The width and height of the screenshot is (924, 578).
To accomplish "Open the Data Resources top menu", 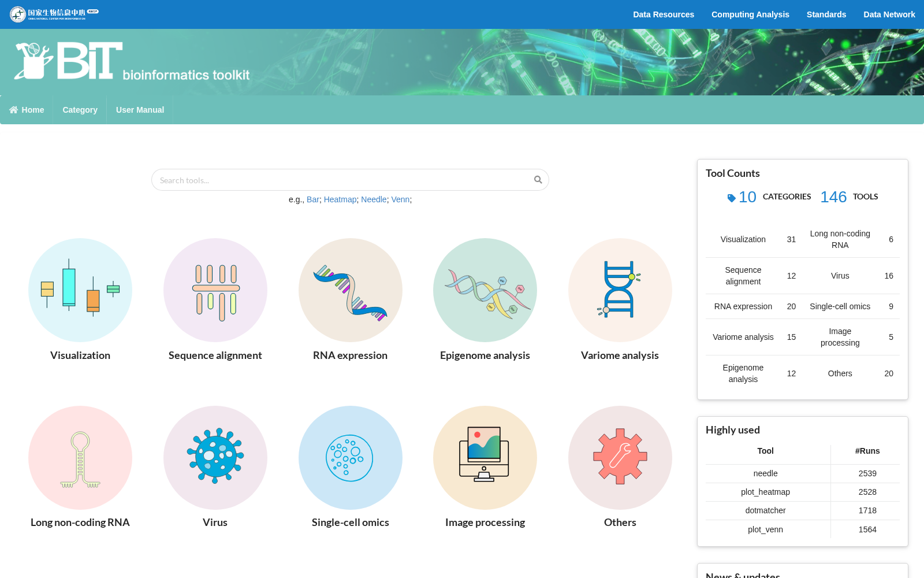I will coord(664,14).
